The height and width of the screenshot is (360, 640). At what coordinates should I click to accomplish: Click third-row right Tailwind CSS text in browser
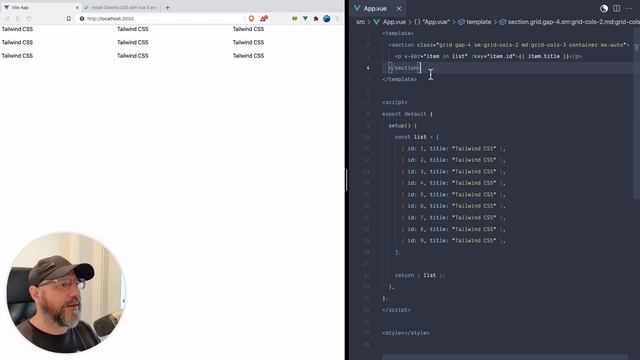click(x=248, y=56)
